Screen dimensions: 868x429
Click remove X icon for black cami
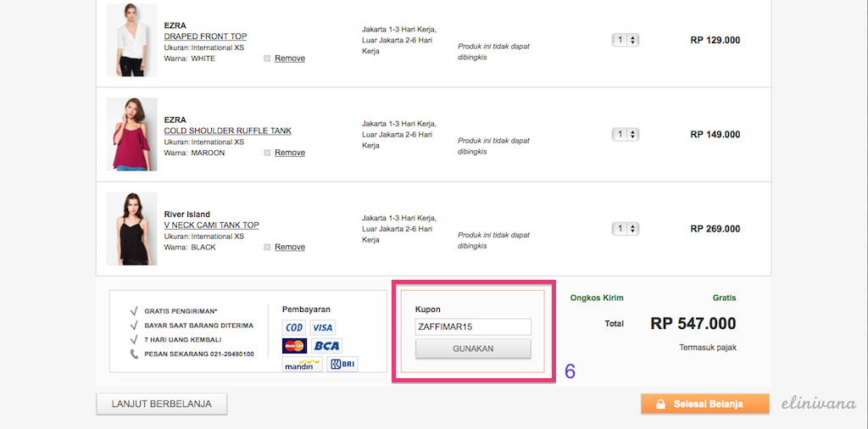point(267,247)
